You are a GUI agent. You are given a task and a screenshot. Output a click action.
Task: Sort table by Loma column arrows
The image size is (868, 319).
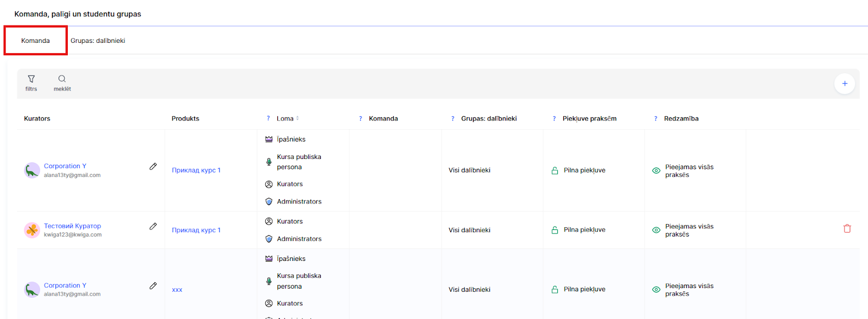297,118
